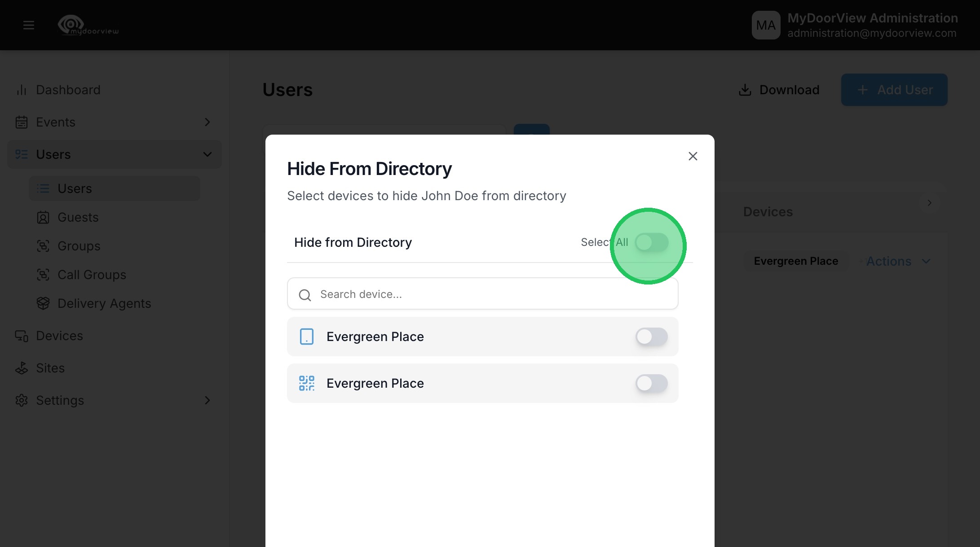Expand the Events sidebar section

point(207,122)
